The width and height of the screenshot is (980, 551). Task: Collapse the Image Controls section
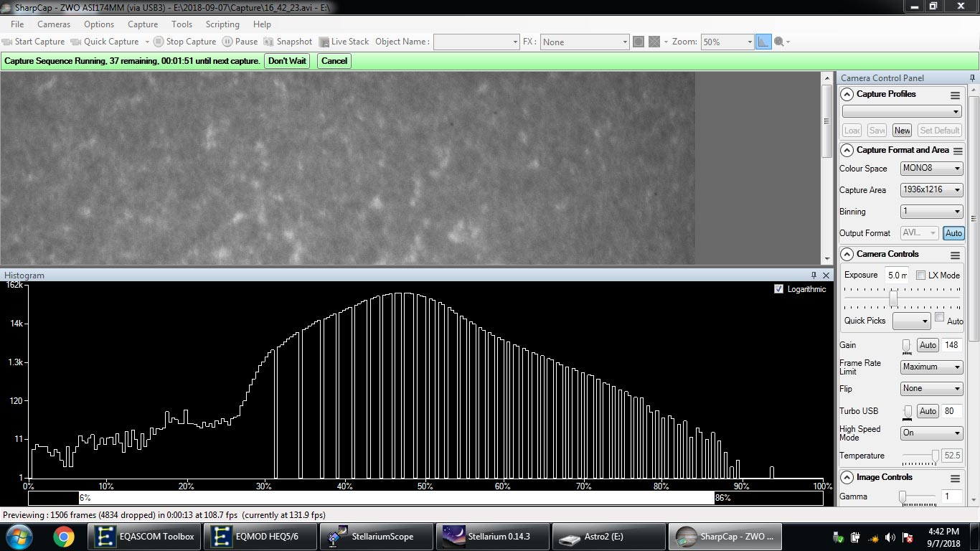847,478
